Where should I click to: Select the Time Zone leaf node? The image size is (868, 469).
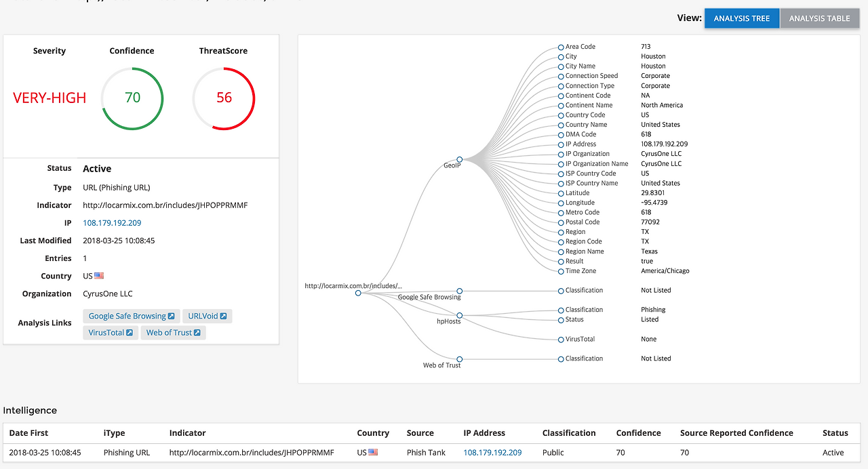561,271
